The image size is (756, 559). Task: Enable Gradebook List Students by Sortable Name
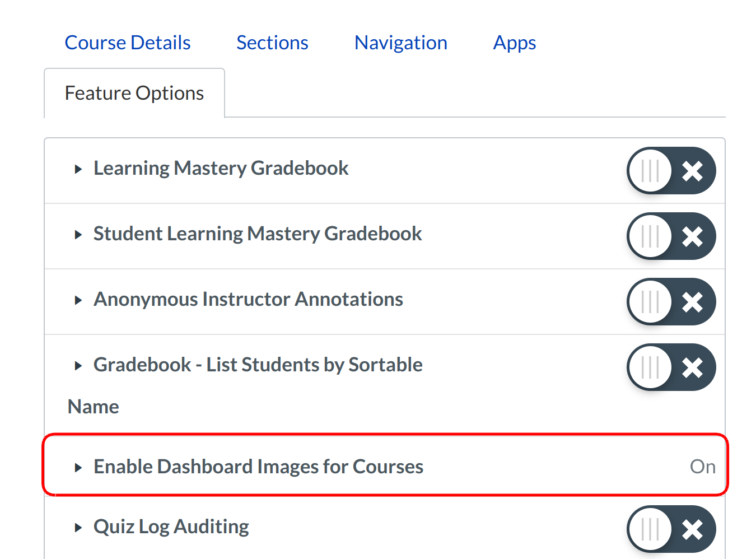tap(671, 367)
